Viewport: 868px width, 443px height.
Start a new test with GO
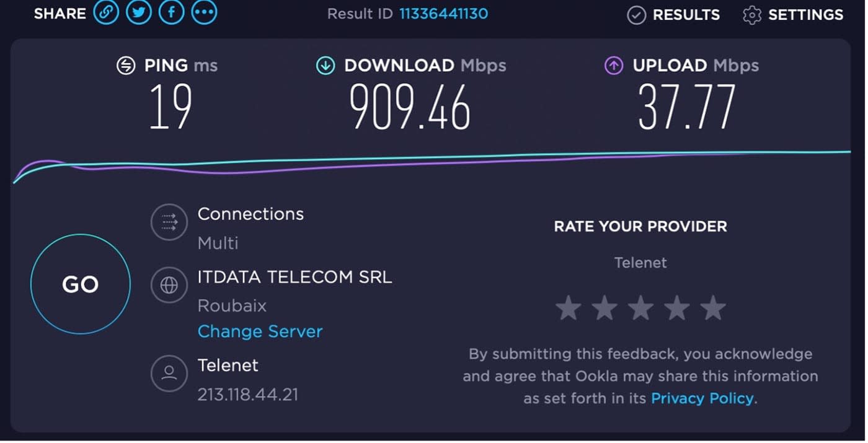[x=81, y=284]
